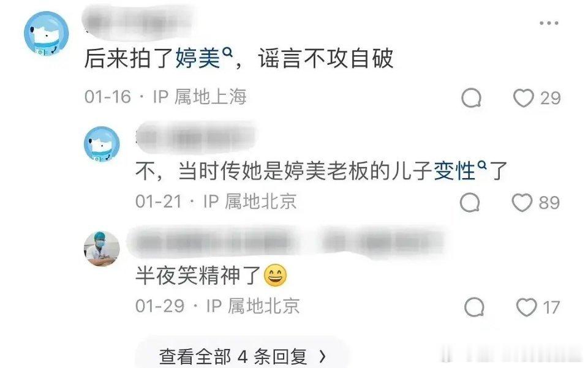Open top commenter's polar bear avatar
Image resolution: width=588 pixels, height=368 pixels.
tap(46, 34)
